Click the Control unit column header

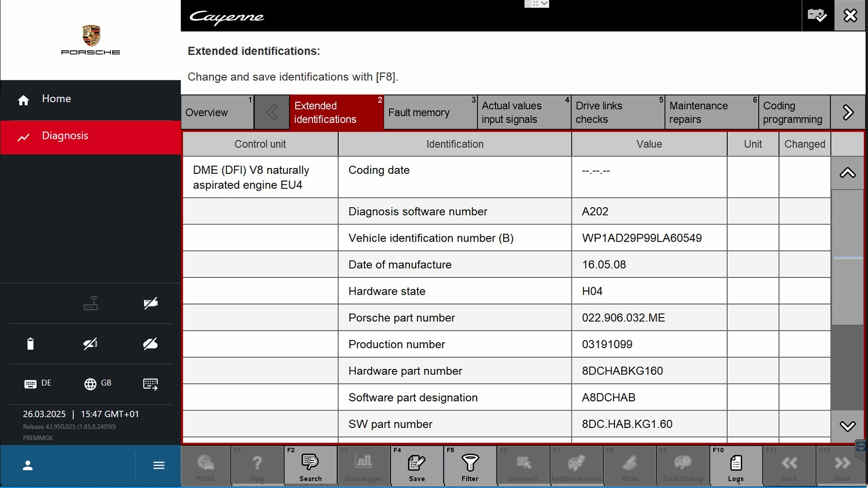(x=260, y=144)
